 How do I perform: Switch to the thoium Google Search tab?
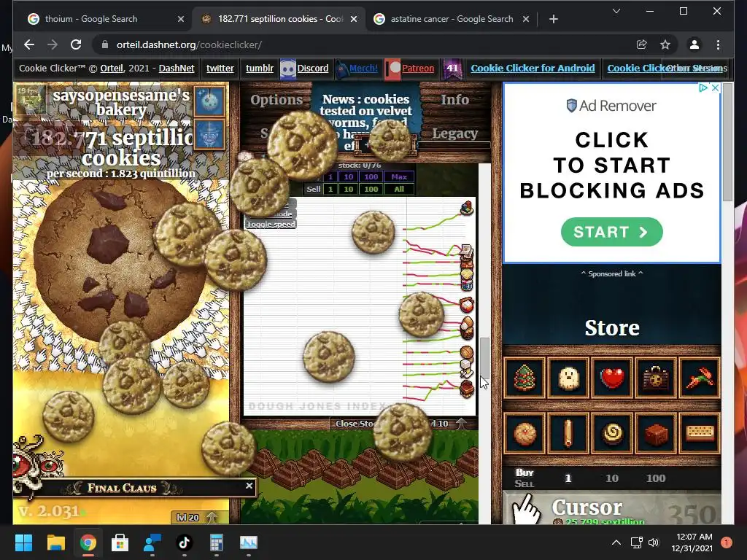[101, 19]
